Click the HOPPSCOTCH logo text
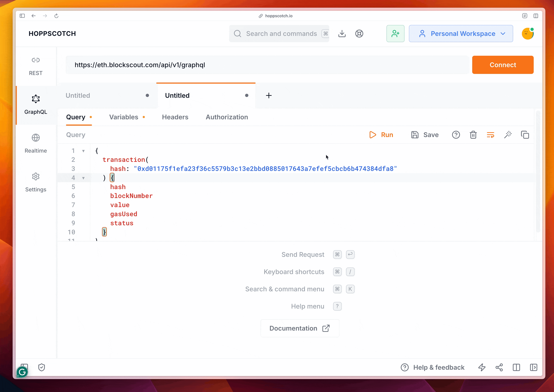 click(x=52, y=34)
